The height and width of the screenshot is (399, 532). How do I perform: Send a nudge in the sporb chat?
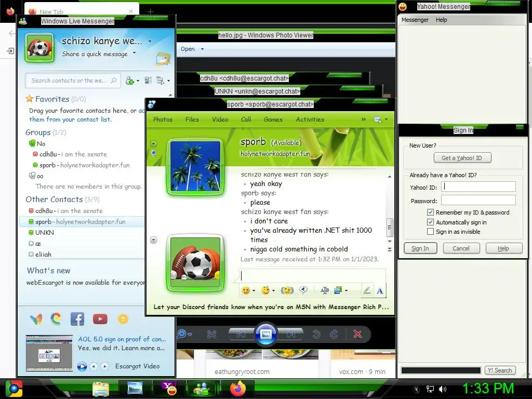(287, 290)
